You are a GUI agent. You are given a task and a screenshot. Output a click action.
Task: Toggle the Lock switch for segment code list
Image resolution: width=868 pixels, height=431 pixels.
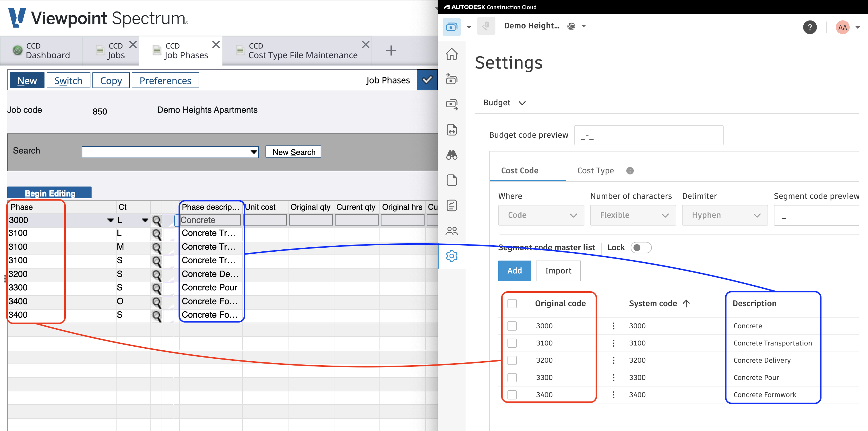tap(641, 248)
